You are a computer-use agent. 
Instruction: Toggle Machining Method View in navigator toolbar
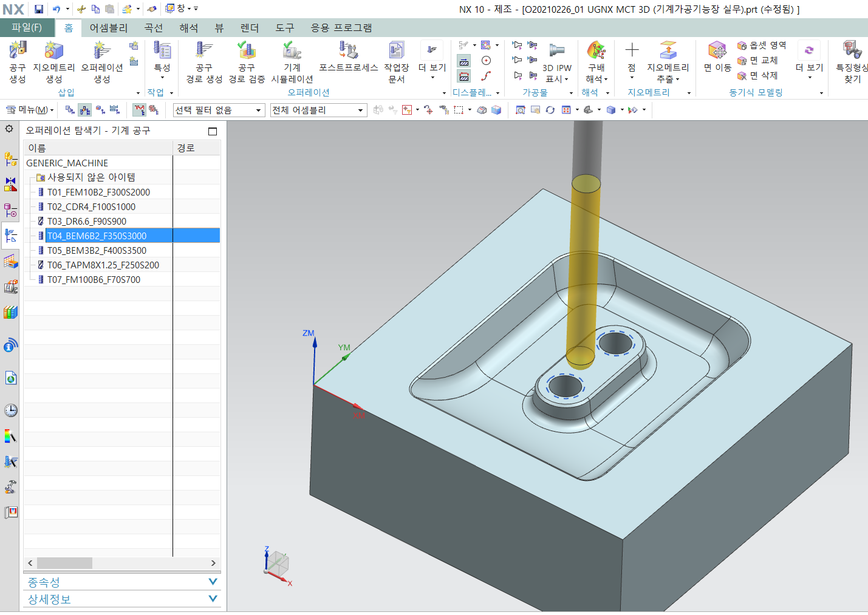[x=115, y=110]
